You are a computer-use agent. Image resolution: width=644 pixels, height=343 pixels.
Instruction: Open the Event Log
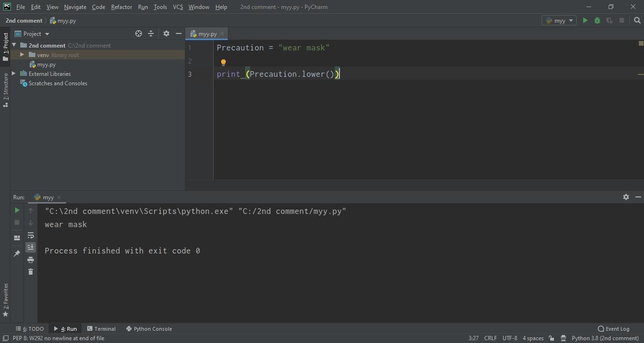(x=613, y=329)
